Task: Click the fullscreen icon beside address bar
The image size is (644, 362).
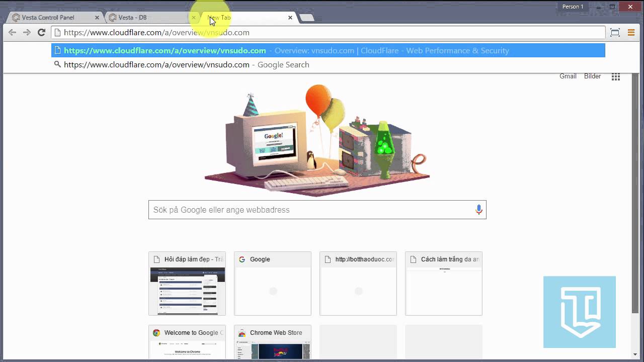Action: [x=615, y=33]
